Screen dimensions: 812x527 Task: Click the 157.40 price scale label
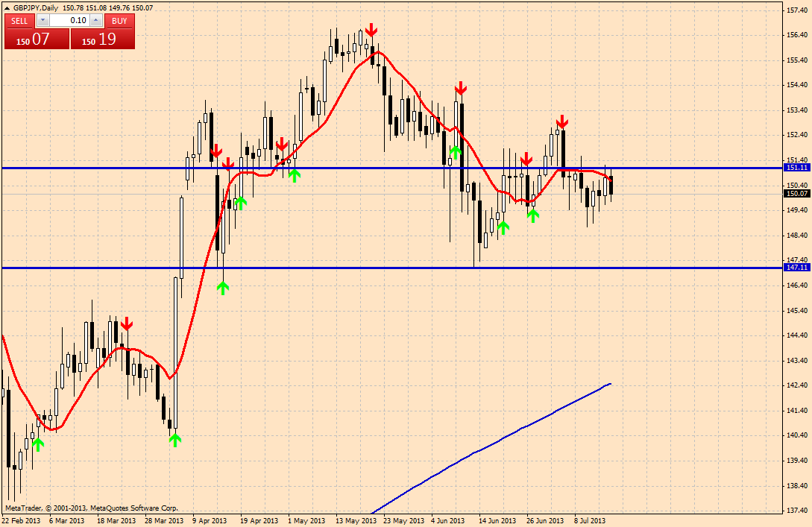pos(798,10)
